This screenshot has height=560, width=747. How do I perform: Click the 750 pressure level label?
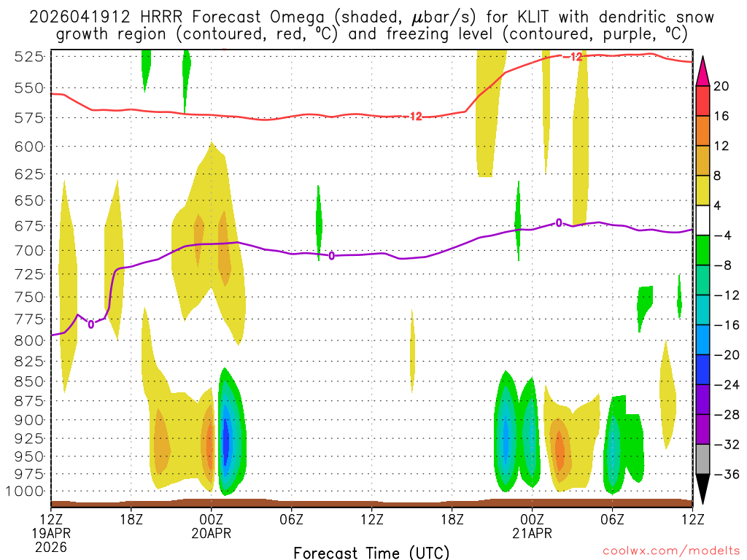tap(29, 297)
